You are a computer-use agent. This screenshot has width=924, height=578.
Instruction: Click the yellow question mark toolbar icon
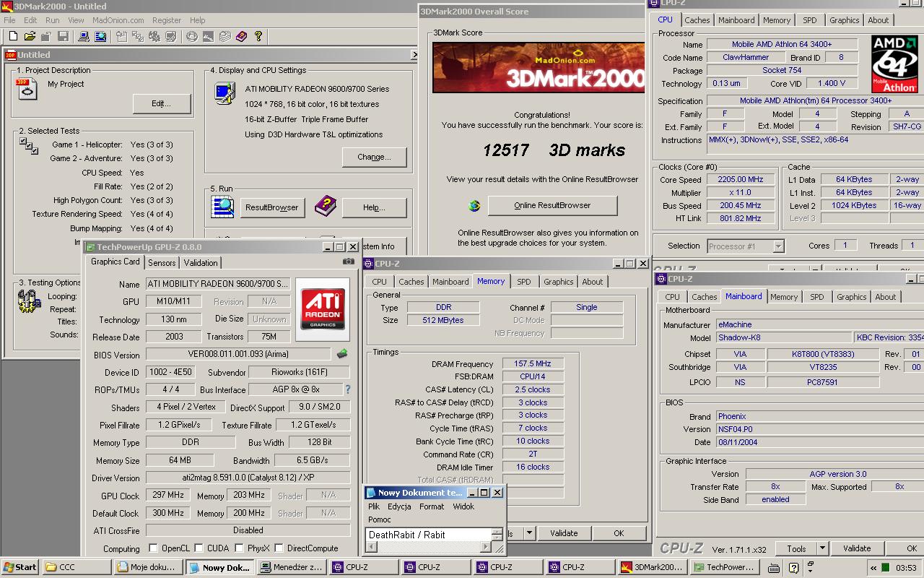[x=258, y=36]
